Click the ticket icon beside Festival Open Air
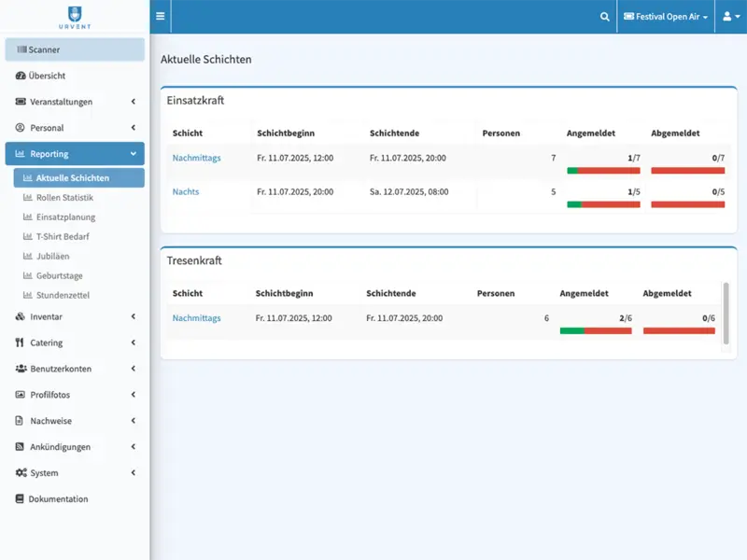747x560 pixels. click(628, 16)
